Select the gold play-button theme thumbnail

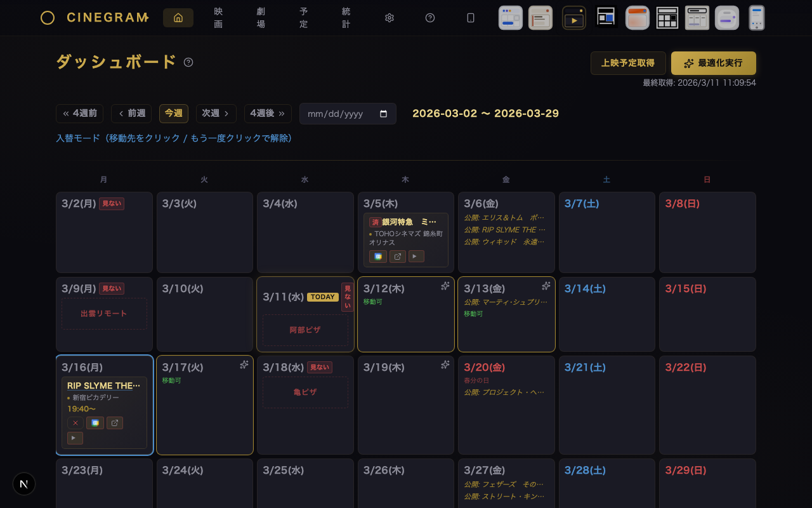(574, 18)
